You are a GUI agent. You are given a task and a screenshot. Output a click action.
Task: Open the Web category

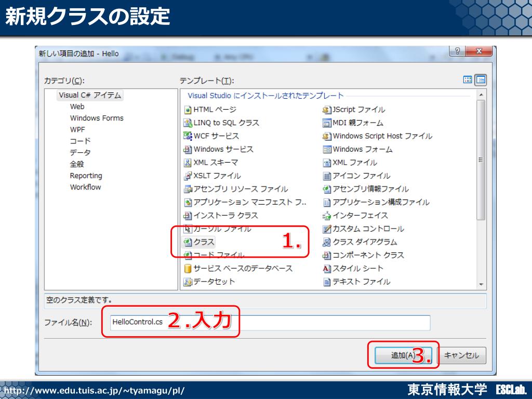coord(77,107)
